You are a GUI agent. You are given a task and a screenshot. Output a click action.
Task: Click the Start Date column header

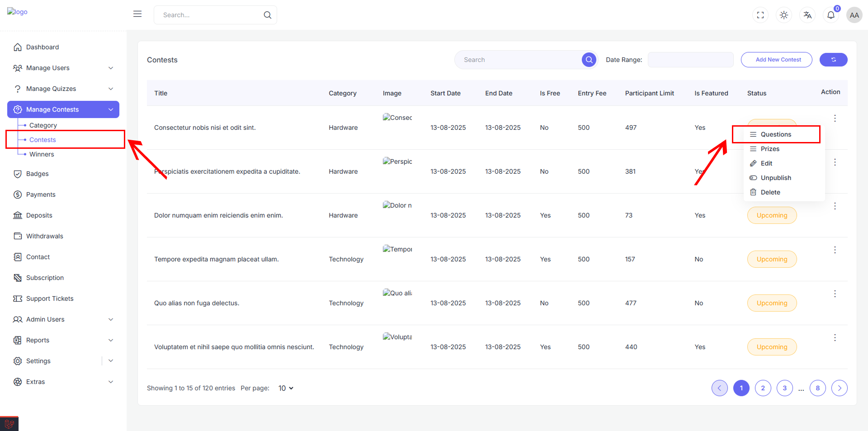pyautogui.click(x=445, y=93)
